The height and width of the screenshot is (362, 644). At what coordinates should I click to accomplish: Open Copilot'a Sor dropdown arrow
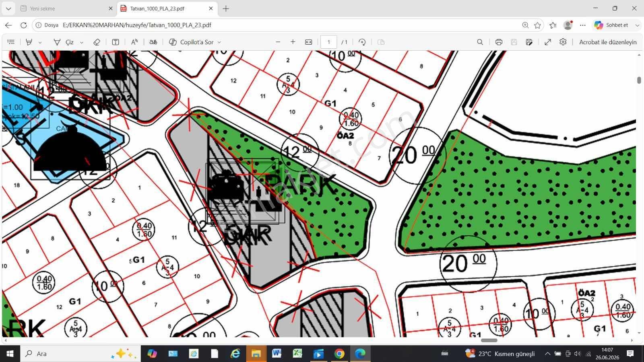pyautogui.click(x=219, y=42)
